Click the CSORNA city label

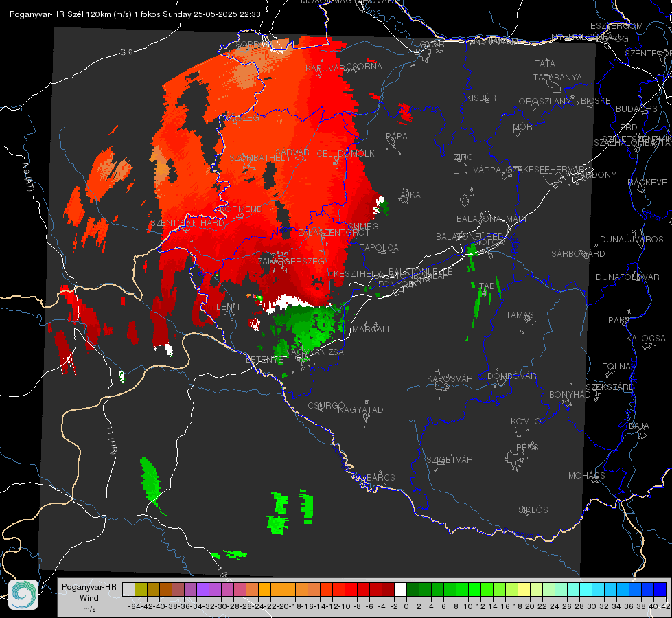(364, 67)
